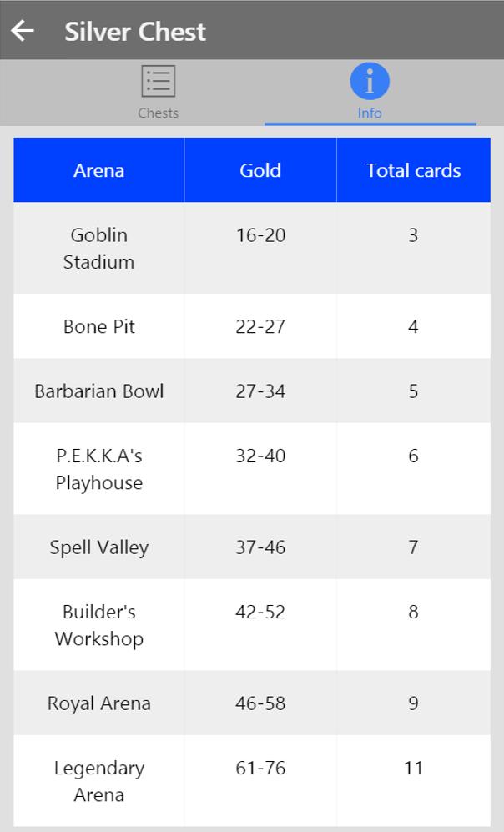Screen dimensions: 504x832
Task: Choose the P.E.K.K.A's Playhouse cell
Action: 98,469
